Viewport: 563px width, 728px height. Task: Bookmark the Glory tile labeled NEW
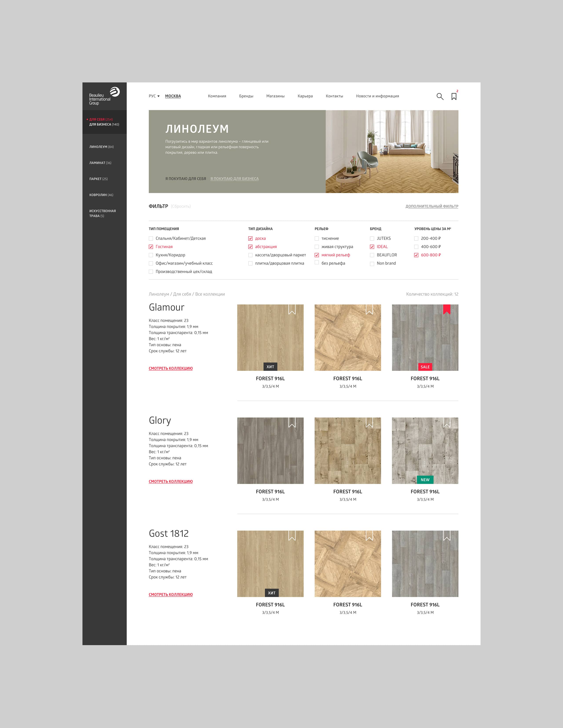(447, 422)
